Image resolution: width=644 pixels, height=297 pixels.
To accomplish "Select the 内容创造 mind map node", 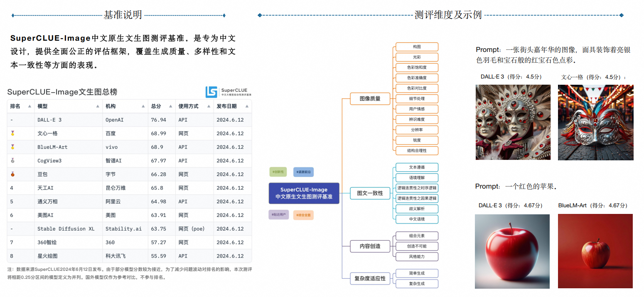I will (370, 246).
